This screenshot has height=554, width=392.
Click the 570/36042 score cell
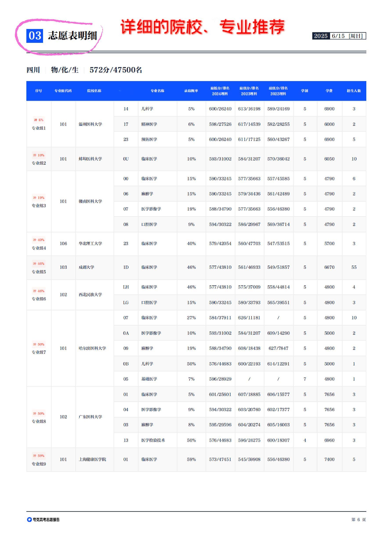pyautogui.click(x=278, y=159)
